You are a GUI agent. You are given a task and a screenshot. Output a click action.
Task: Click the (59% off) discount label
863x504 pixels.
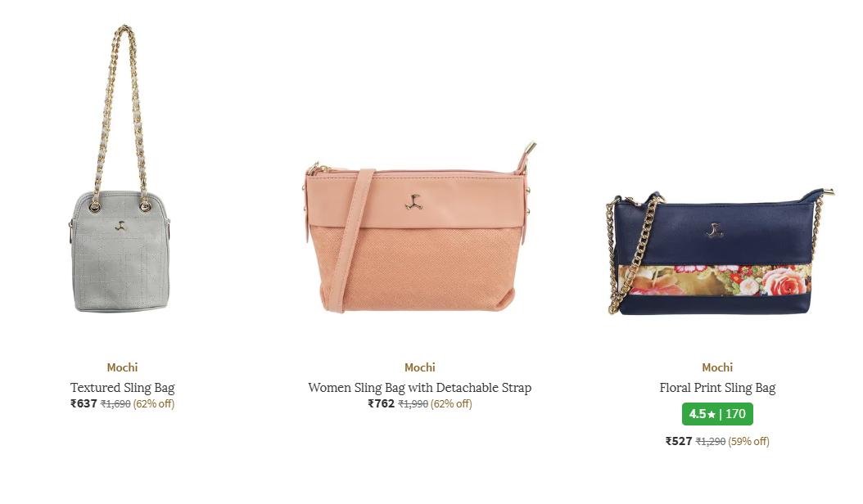coord(748,441)
